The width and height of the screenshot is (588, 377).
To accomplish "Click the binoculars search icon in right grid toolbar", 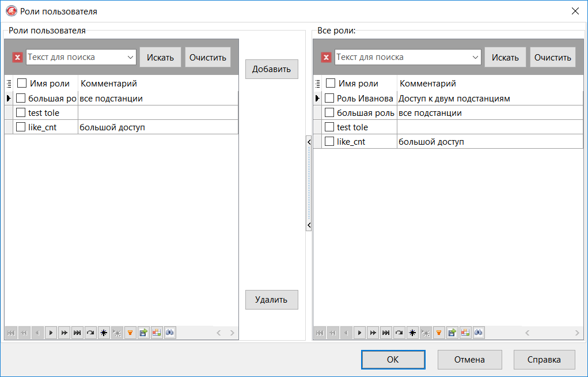I will click(479, 333).
